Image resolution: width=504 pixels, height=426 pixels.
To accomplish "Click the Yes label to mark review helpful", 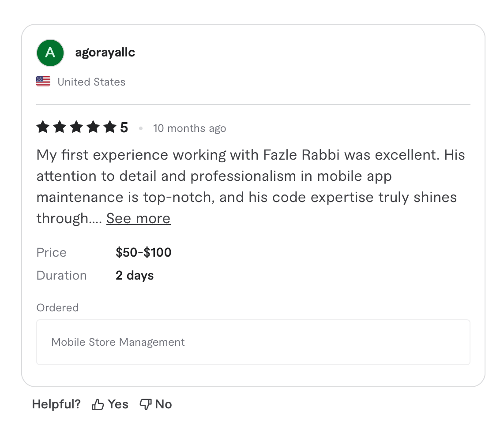I will 117,404.
